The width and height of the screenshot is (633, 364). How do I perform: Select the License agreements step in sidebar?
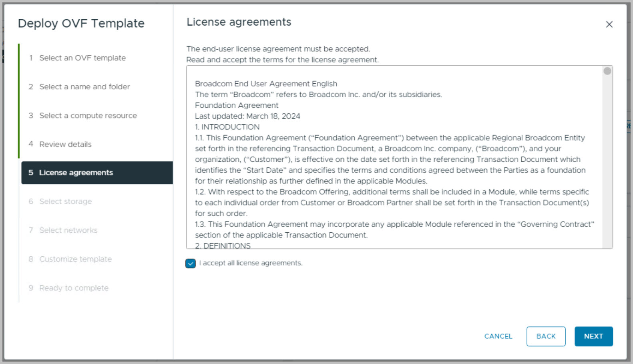tap(76, 173)
